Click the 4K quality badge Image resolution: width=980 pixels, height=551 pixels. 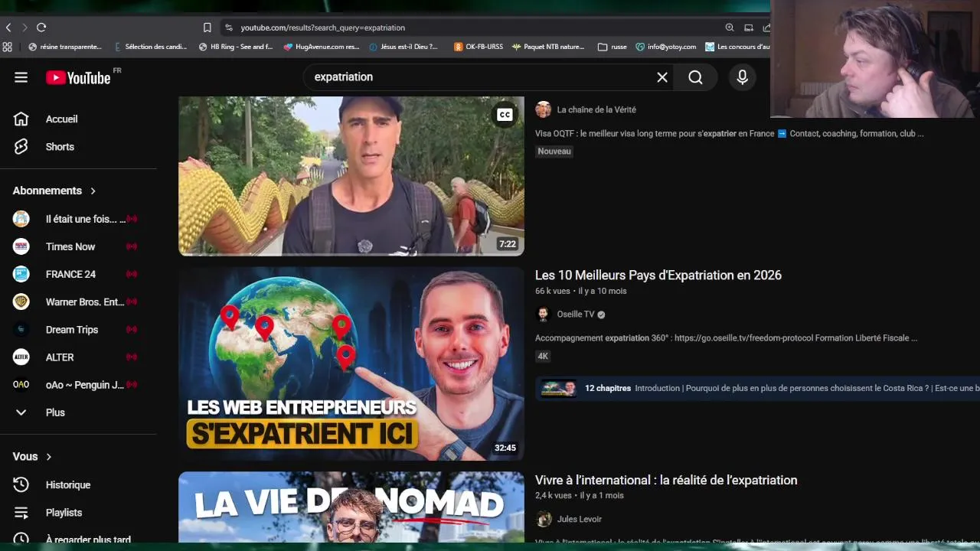pos(543,356)
